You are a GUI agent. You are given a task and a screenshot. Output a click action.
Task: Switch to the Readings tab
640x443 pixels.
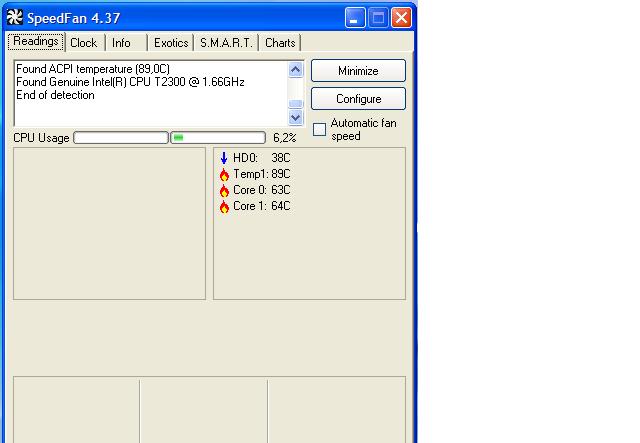36,42
